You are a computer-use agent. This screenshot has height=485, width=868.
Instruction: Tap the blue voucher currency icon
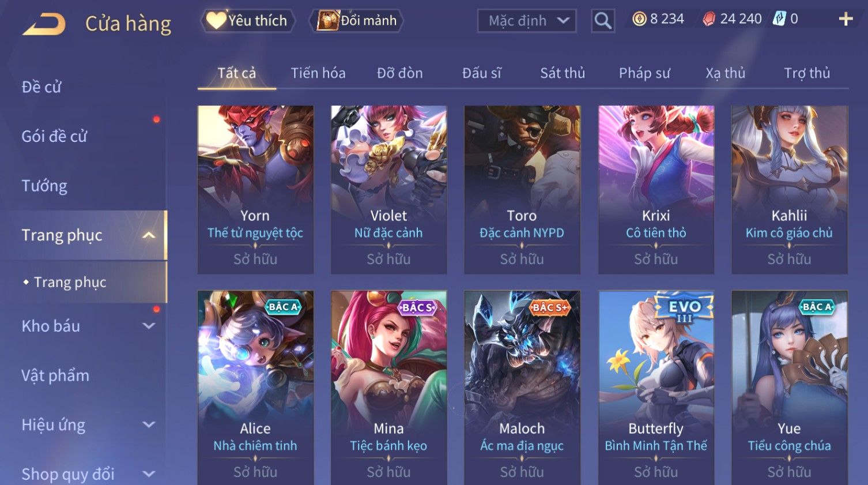pos(779,19)
